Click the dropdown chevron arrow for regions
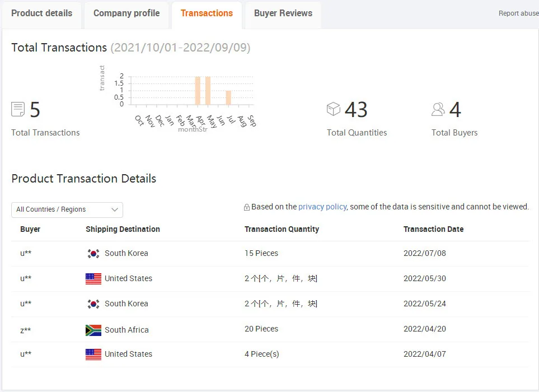 115,209
